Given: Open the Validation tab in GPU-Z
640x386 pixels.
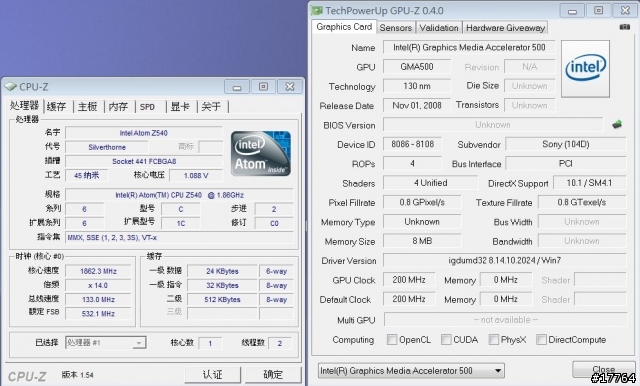Looking at the screenshot, I should [x=439, y=28].
